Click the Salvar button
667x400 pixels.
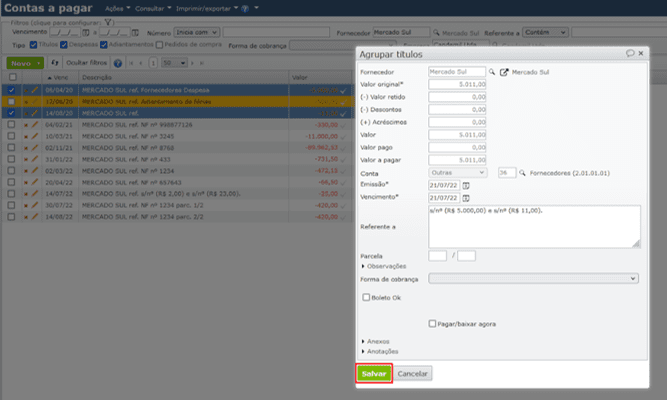[x=374, y=373]
